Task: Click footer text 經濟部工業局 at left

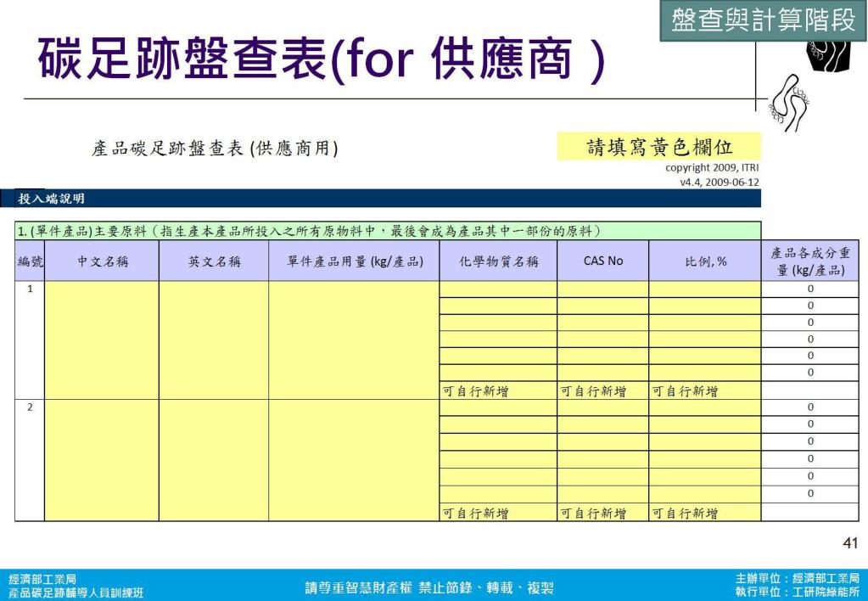Action: pos(42,580)
